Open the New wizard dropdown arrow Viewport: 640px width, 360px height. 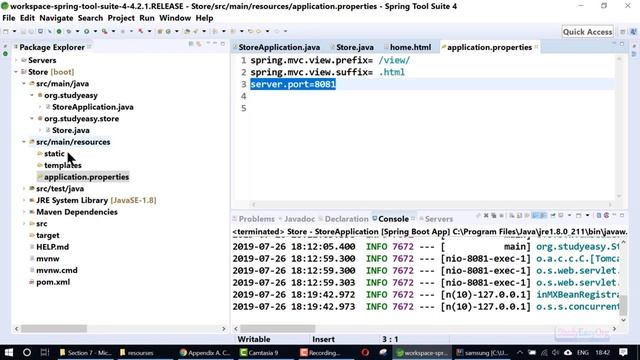click(x=14, y=31)
